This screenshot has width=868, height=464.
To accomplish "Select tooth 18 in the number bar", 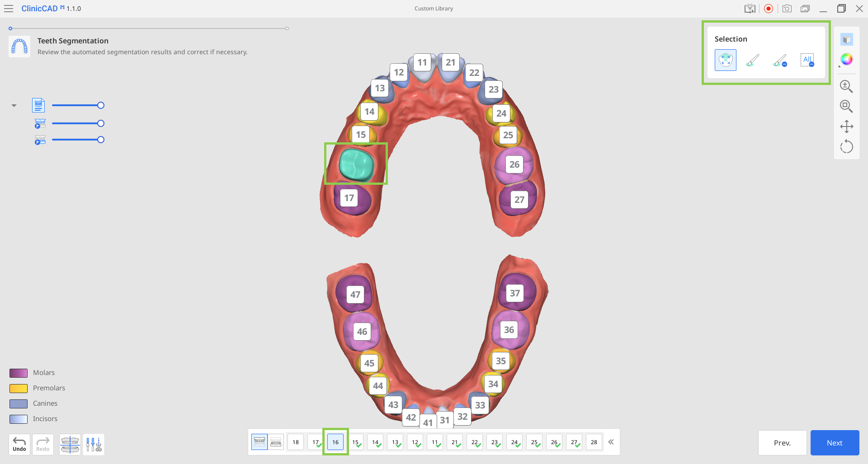I will pos(296,442).
